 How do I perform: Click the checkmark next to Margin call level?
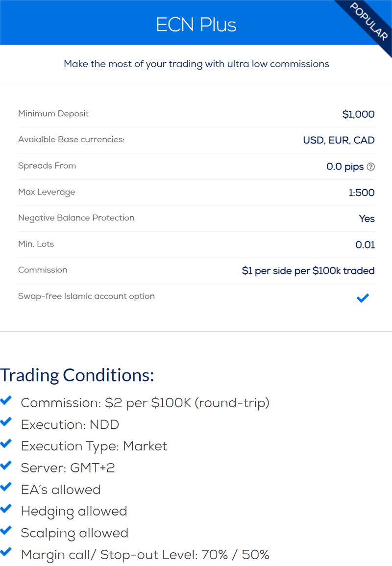6,552
